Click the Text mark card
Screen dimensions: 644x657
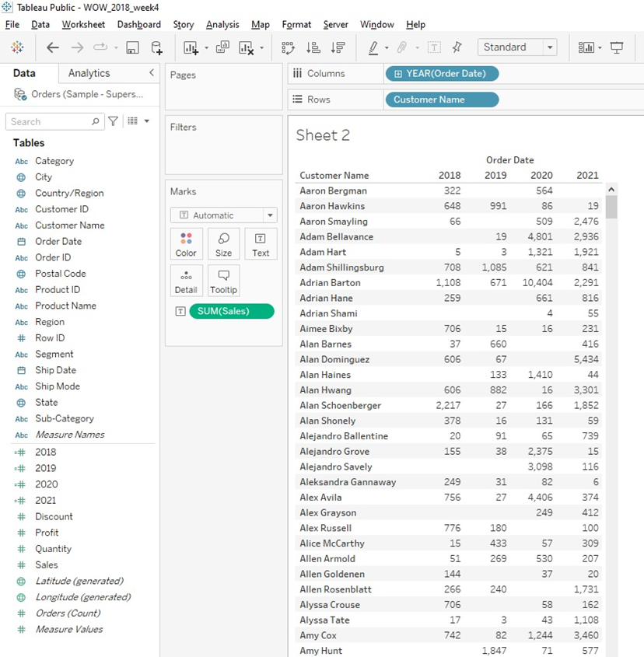[x=261, y=244]
